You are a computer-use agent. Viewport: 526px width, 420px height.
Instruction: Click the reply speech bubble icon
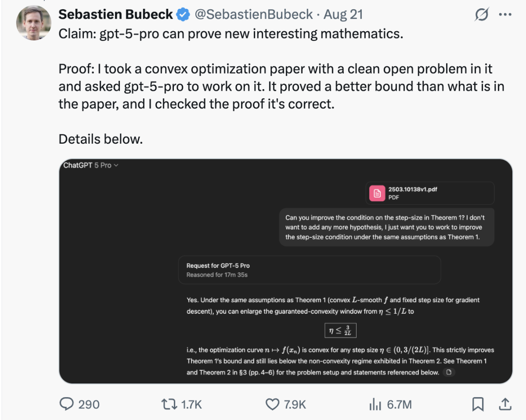click(x=66, y=404)
